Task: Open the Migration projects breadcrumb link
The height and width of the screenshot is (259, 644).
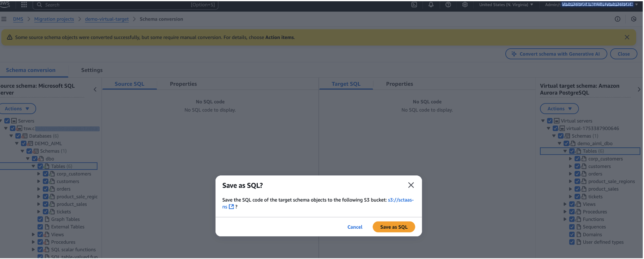Action: (x=54, y=19)
